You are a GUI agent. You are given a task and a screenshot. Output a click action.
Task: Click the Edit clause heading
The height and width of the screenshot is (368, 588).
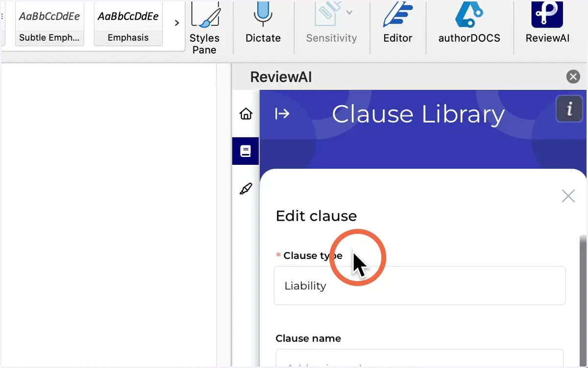tap(316, 216)
